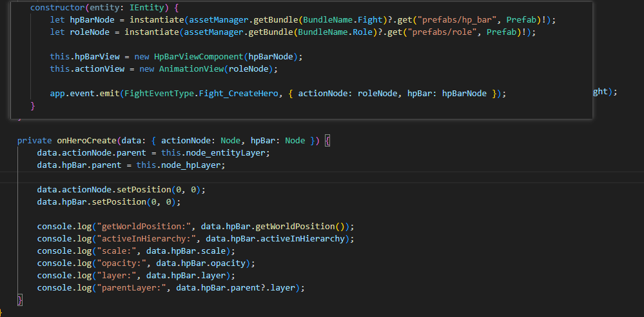Viewport: 644px width, 317px height.
Task: Click the private keyword
Action: (x=35, y=141)
